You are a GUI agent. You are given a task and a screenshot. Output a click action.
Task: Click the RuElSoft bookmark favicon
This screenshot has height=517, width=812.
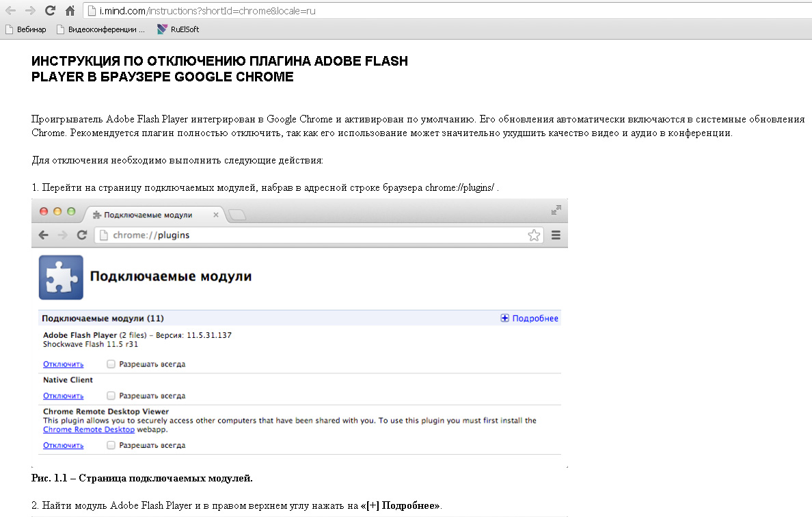pyautogui.click(x=162, y=29)
